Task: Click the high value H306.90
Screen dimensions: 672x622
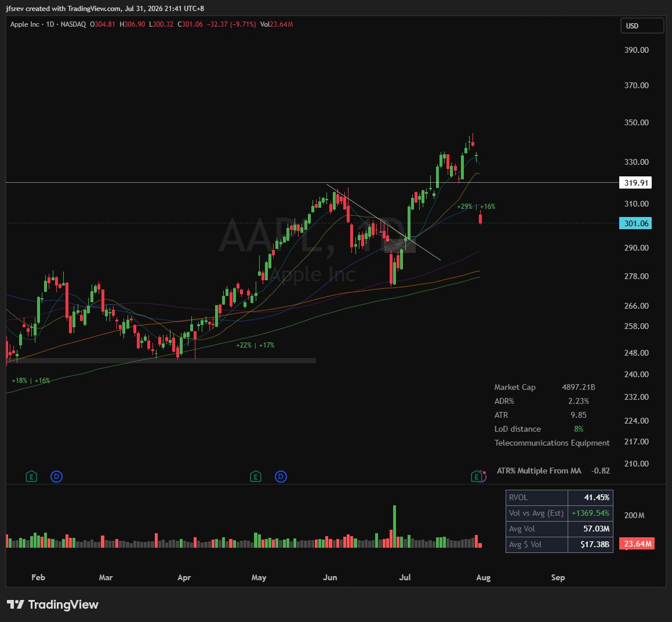Action: coord(132,24)
